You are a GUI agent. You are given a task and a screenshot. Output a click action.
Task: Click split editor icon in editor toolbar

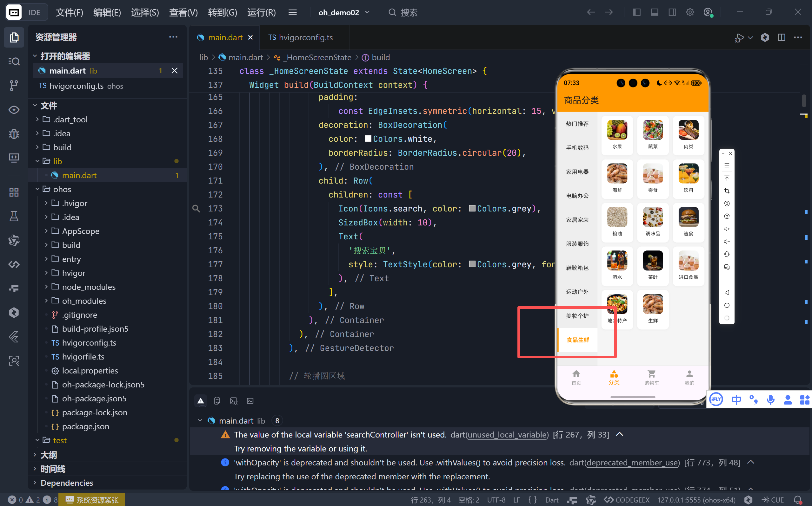782,37
